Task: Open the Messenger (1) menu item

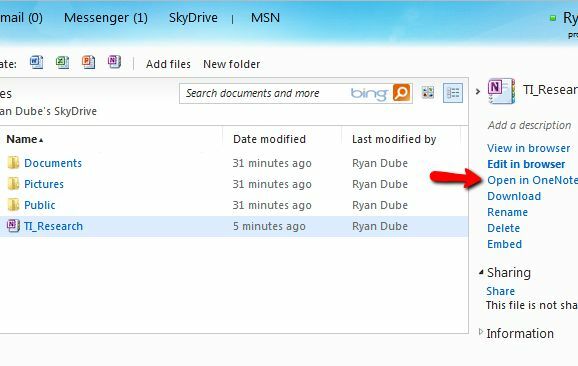Action: [x=106, y=18]
